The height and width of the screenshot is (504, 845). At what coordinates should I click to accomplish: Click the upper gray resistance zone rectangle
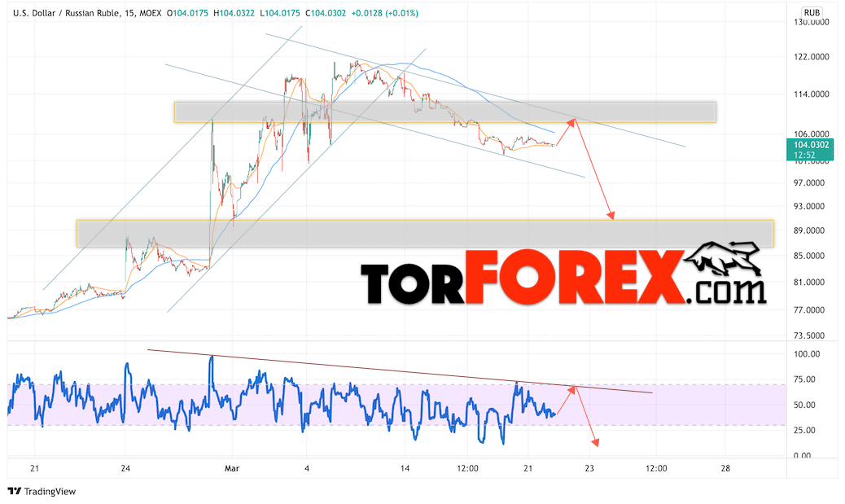pyautogui.click(x=444, y=112)
